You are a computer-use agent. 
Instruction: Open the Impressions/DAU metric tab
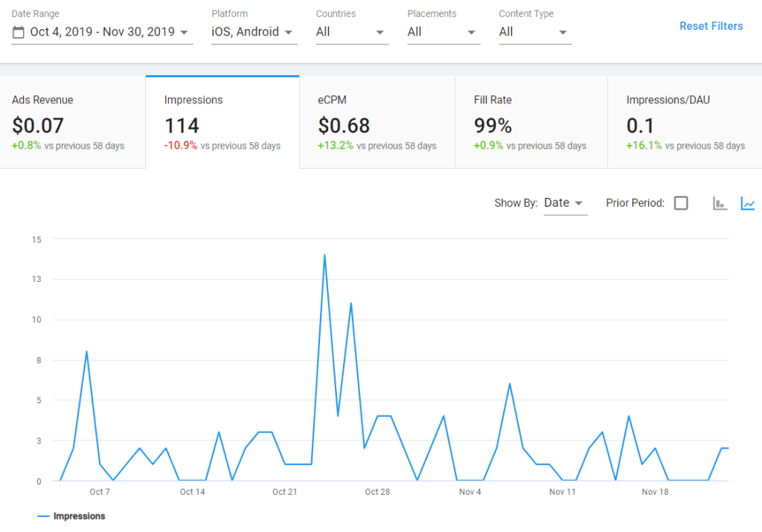[x=685, y=122]
